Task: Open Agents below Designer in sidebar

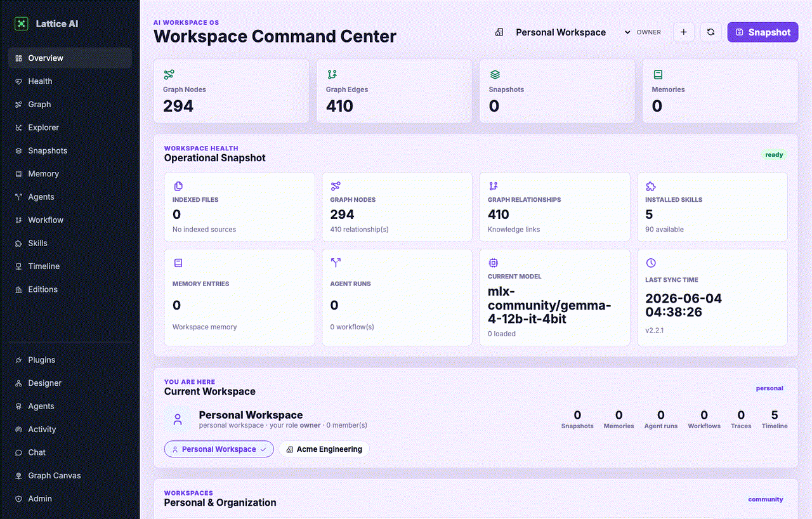Action: (x=70, y=406)
